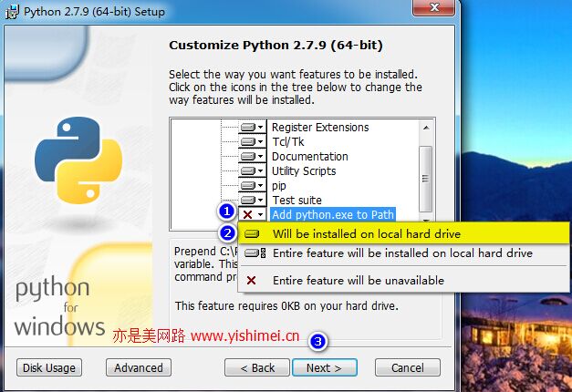Expand dropdown arrow for pip
Screen dimensions: 572x392
click(261, 186)
